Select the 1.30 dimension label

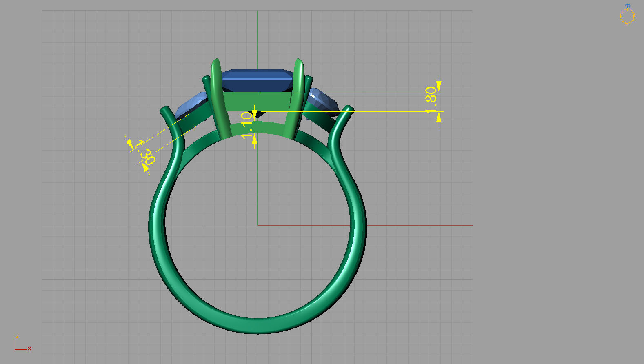tap(144, 152)
